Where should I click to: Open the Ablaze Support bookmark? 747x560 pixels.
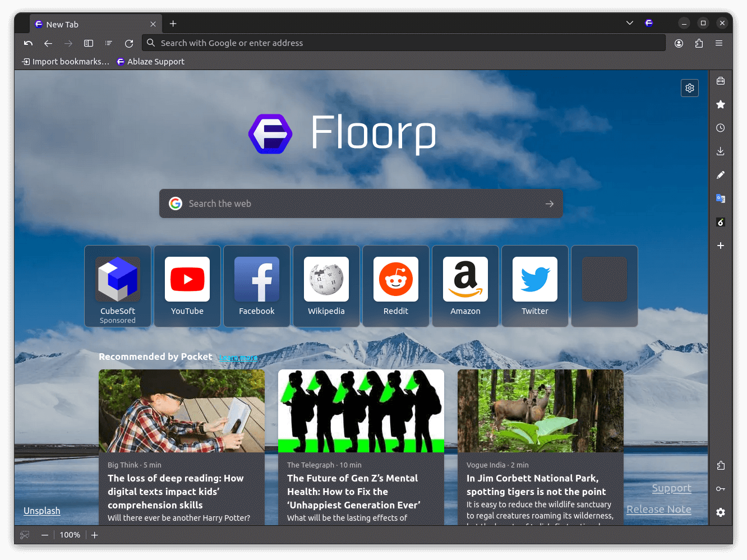pos(150,62)
